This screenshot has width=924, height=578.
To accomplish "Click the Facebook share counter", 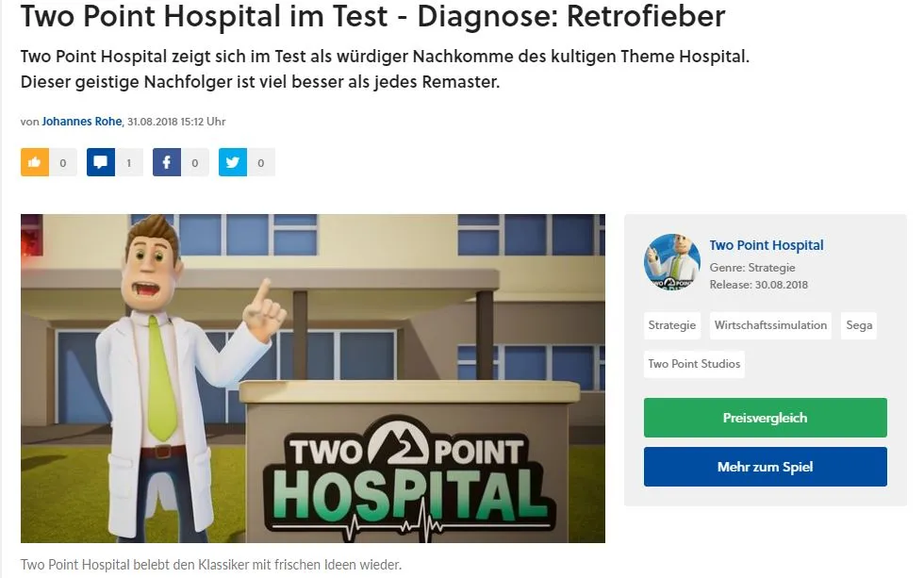I will pos(195,162).
